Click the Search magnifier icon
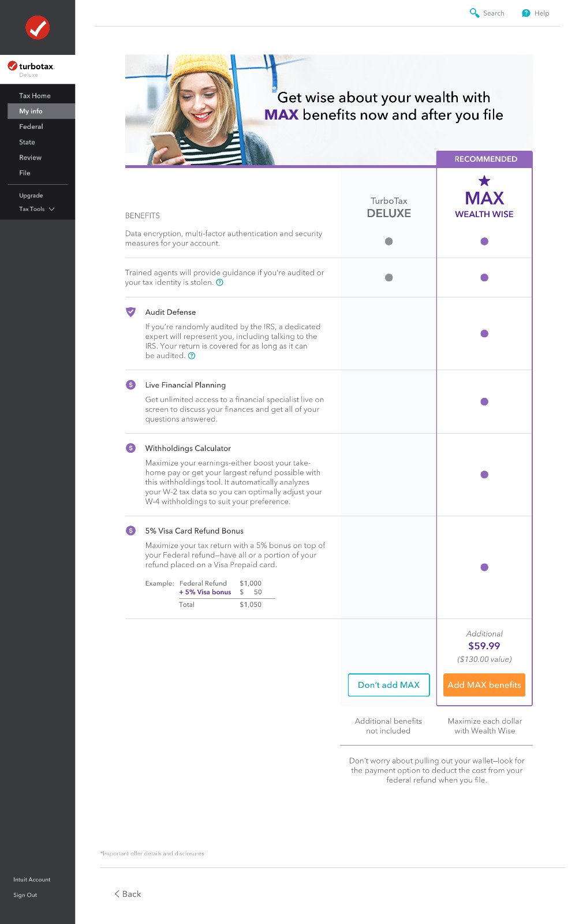Screen dimensions: 579x924 475,13
